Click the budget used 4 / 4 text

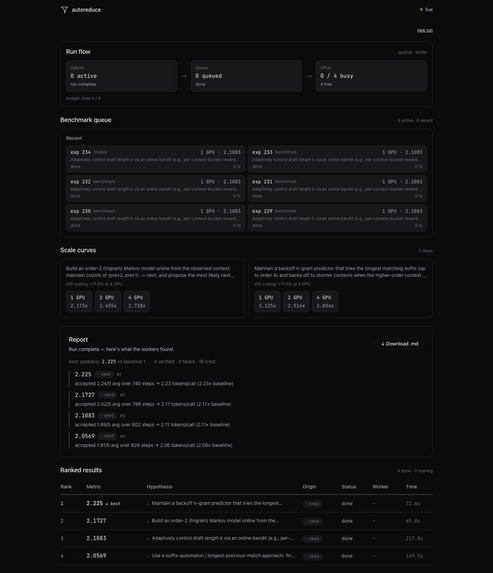tap(83, 98)
